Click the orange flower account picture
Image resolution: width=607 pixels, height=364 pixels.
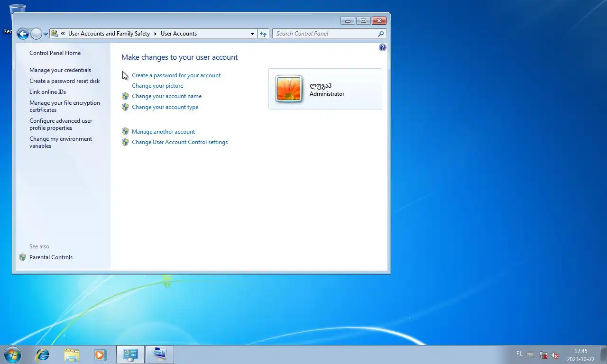[x=289, y=89]
